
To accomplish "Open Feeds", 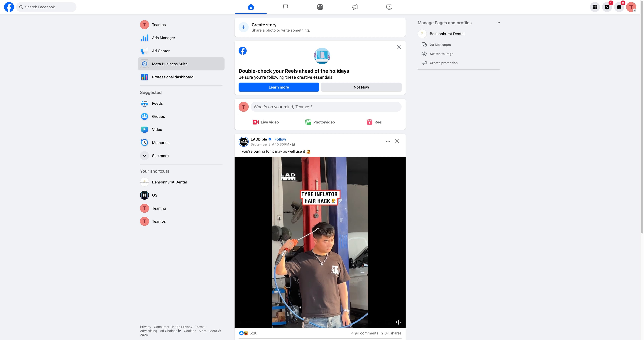I will pos(181,103).
